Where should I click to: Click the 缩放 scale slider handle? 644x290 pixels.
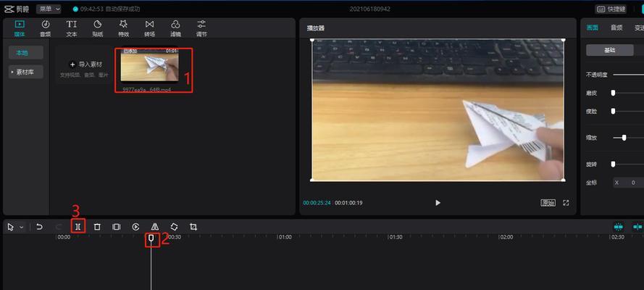(x=624, y=138)
